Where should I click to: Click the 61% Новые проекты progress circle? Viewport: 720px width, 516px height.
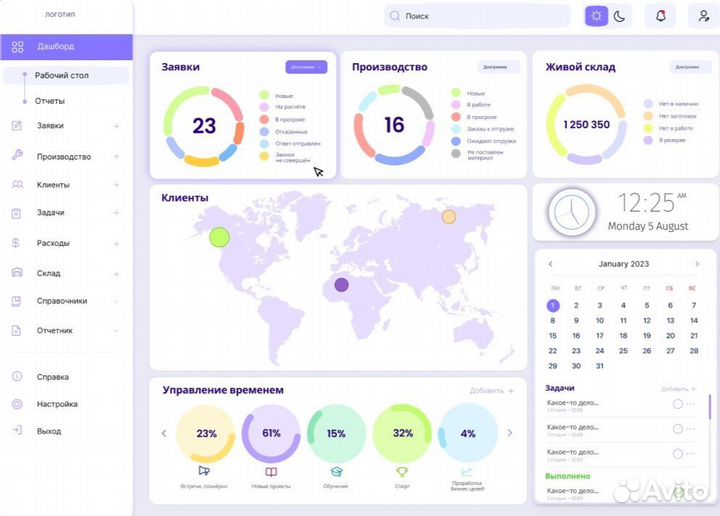(x=271, y=434)
